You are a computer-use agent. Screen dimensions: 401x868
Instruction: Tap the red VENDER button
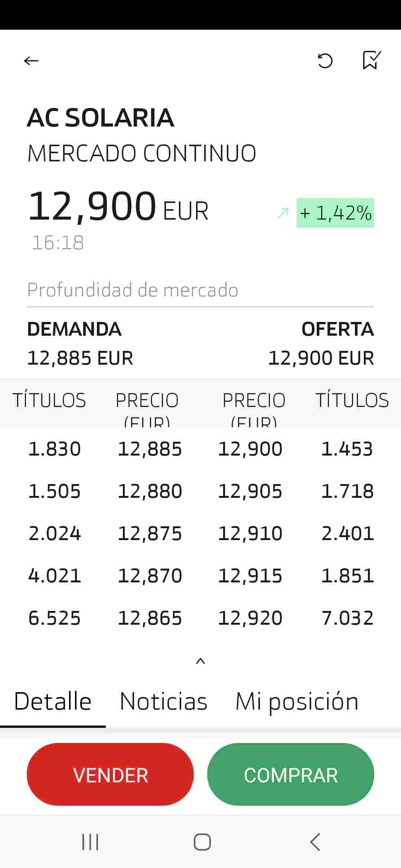click(110, 774)
